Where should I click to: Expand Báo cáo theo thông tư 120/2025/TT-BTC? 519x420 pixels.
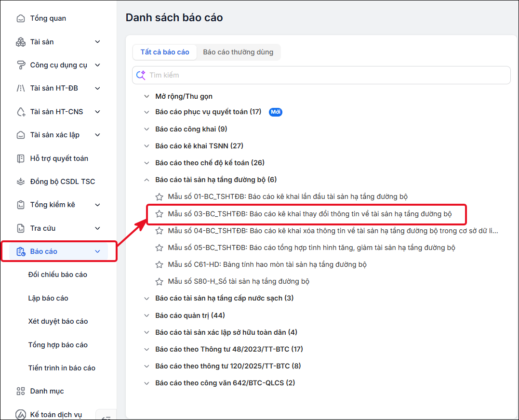point(146,366)
